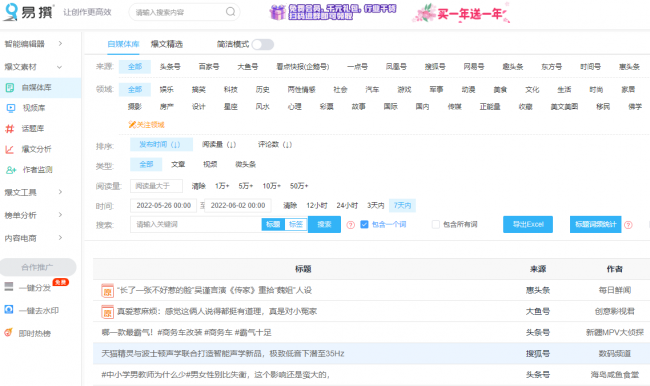Click 合作推广 button
Screen dimensions: 650x386
(x=38, y=267)
